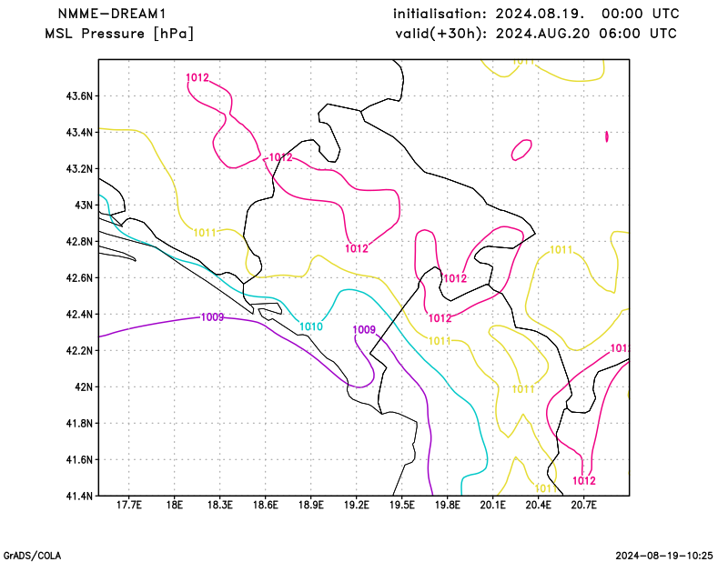
Task: Click the 18.3E longitude label
Action: 219,505
